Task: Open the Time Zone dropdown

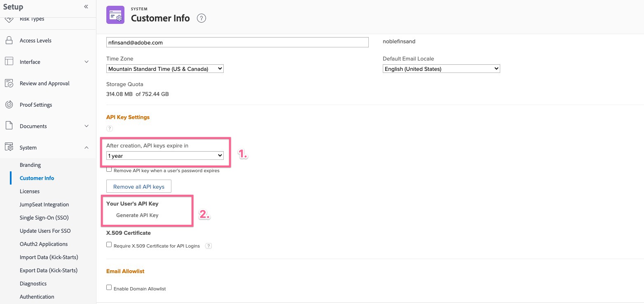Action: click(165, 69)
